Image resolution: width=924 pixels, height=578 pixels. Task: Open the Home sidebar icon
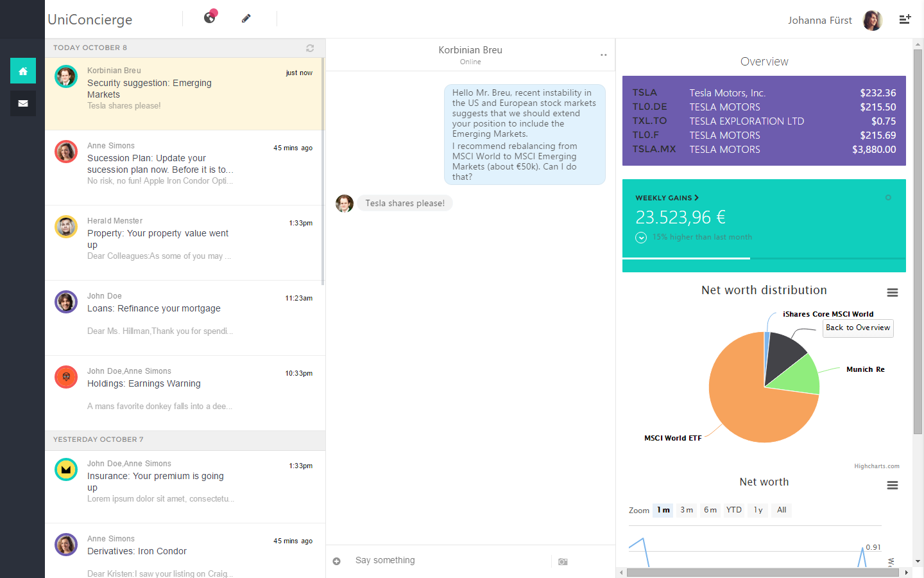tap(23, 71)
